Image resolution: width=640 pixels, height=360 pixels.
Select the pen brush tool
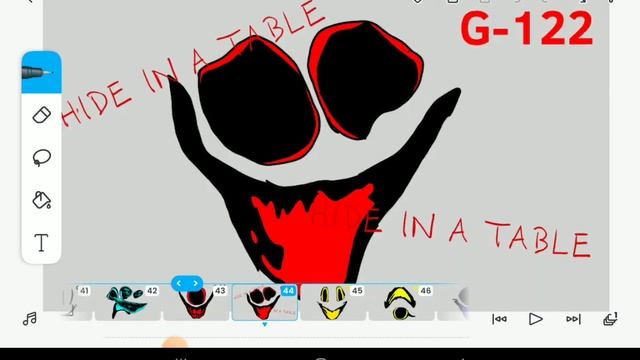[x=41, y=72]
